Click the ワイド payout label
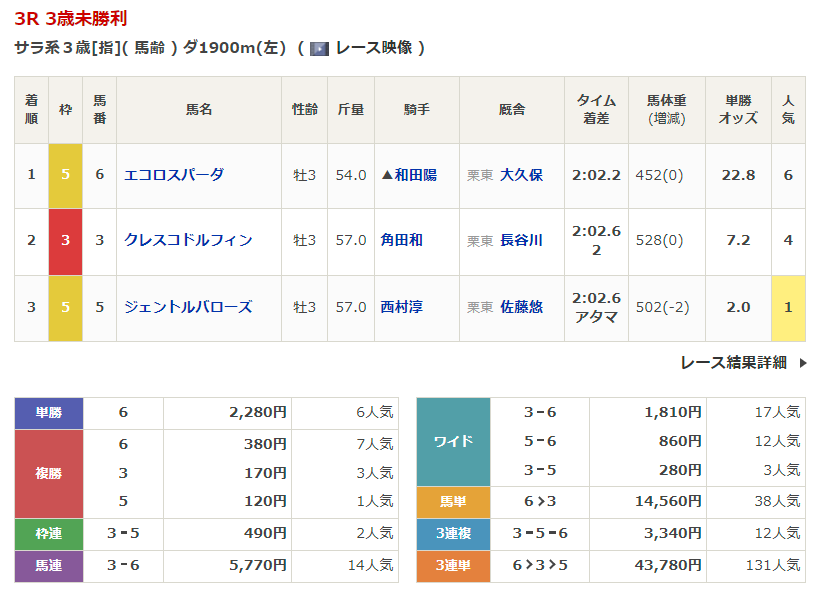 coord(453,441)
